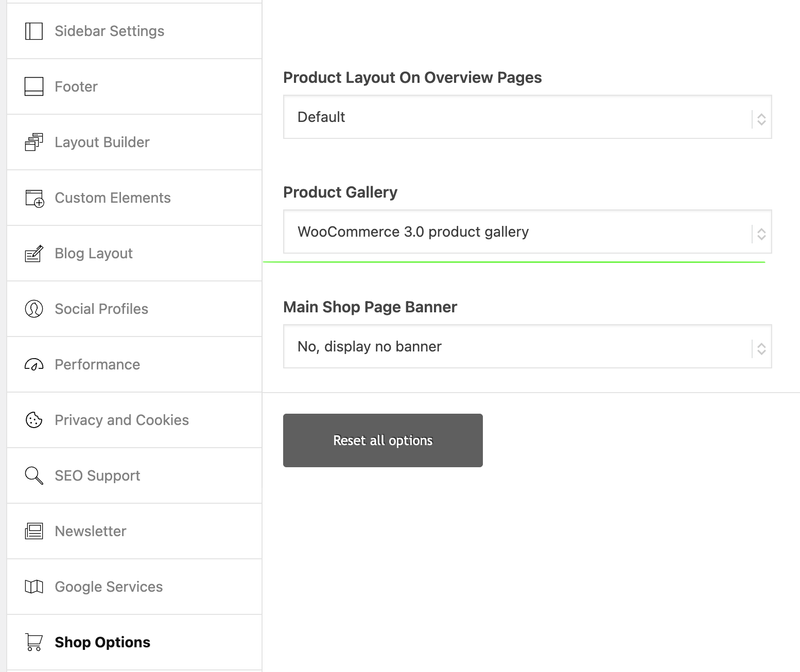Click the Blog Layout pencil icon
This screenshot has height=672, width=800.
click(x=34, y=253)
